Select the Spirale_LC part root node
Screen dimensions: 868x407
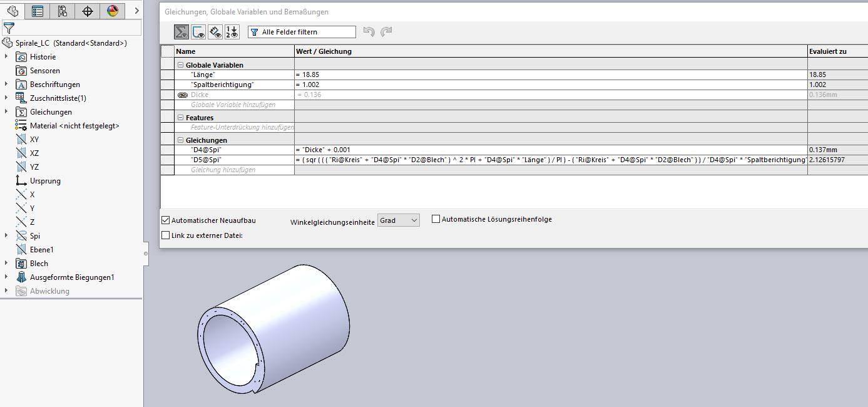(64, 43)
